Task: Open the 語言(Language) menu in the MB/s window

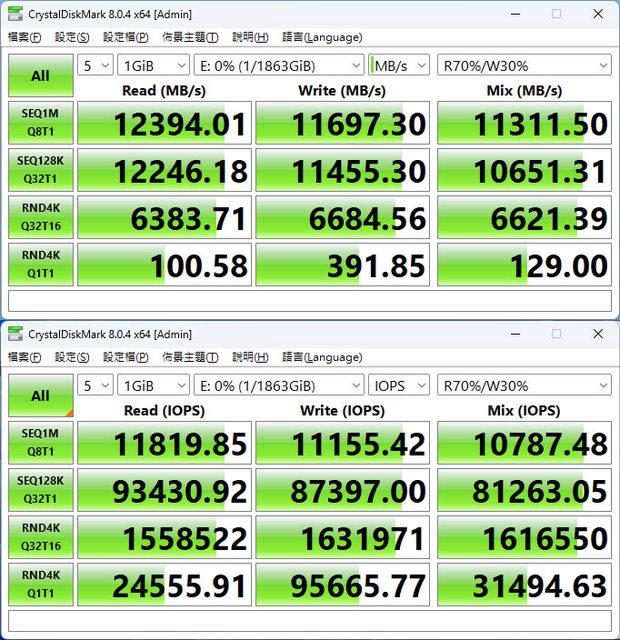Action: [322, 37]
